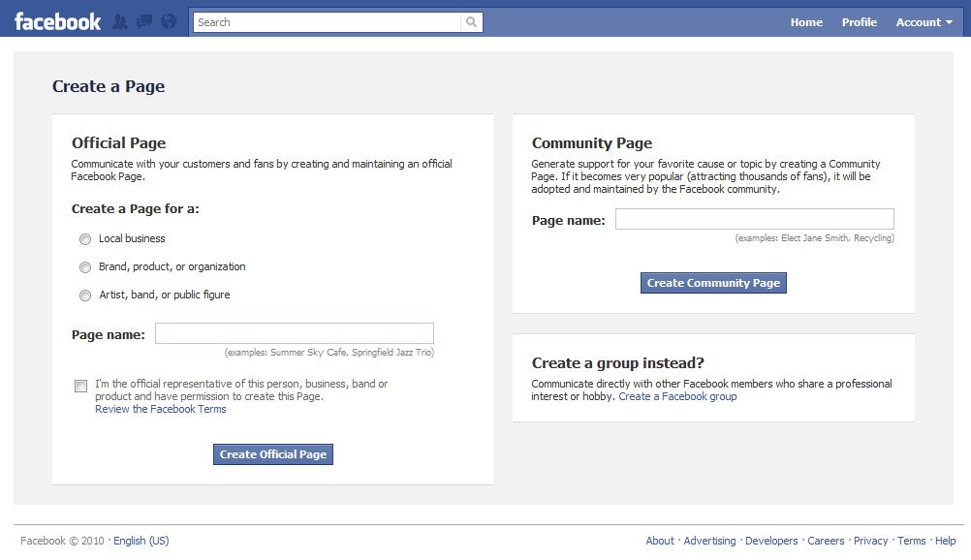Check the official representative confirmation box
Screen dimensions: 971x560
pyautogui.click(x=80, y=386)
